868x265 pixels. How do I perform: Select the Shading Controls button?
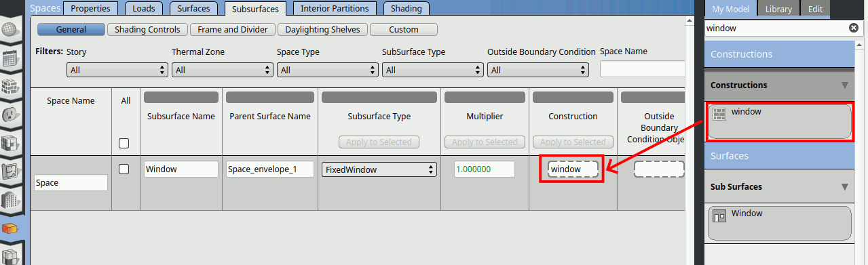click(x=147, y=30)
